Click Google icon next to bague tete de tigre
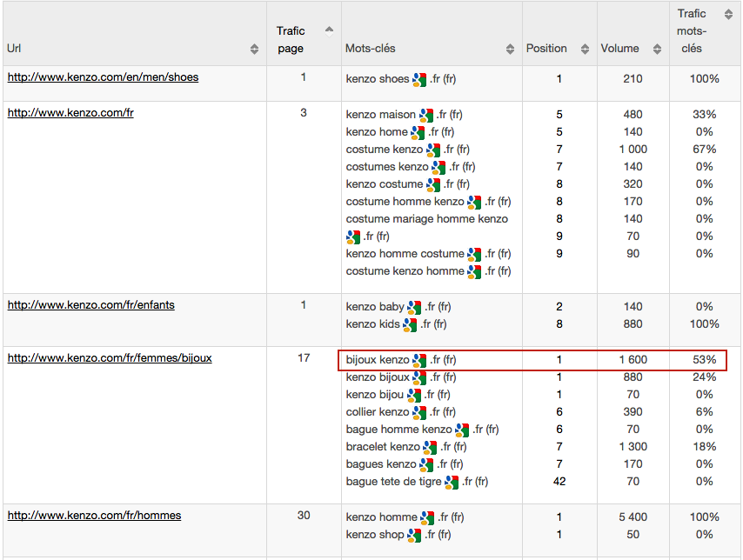The height and width of the screenshot is (560, 743). pos(452,483)
